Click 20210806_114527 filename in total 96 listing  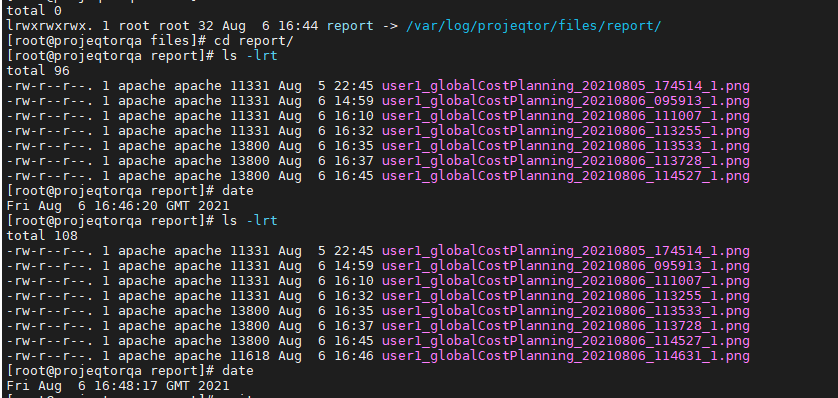[565, 175]
